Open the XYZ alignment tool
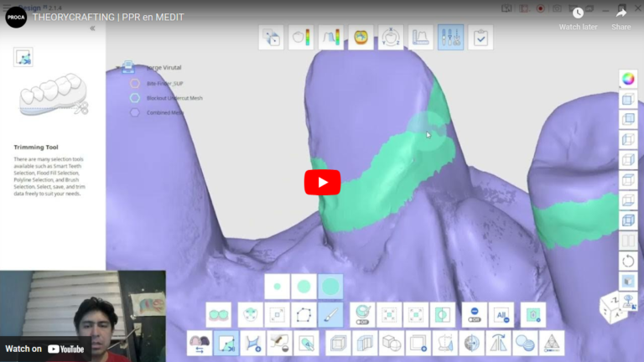Viewport: 644px width, 362px height. (391, 38)
